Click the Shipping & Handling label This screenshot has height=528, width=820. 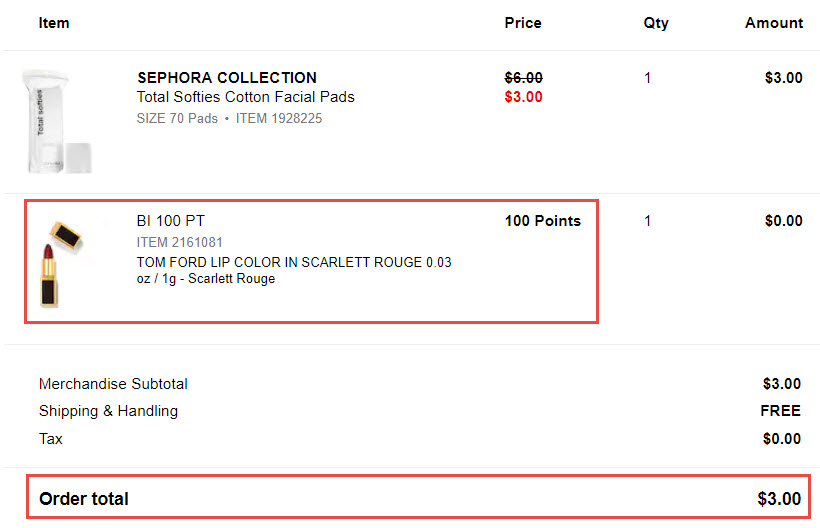tap(108, 411)
